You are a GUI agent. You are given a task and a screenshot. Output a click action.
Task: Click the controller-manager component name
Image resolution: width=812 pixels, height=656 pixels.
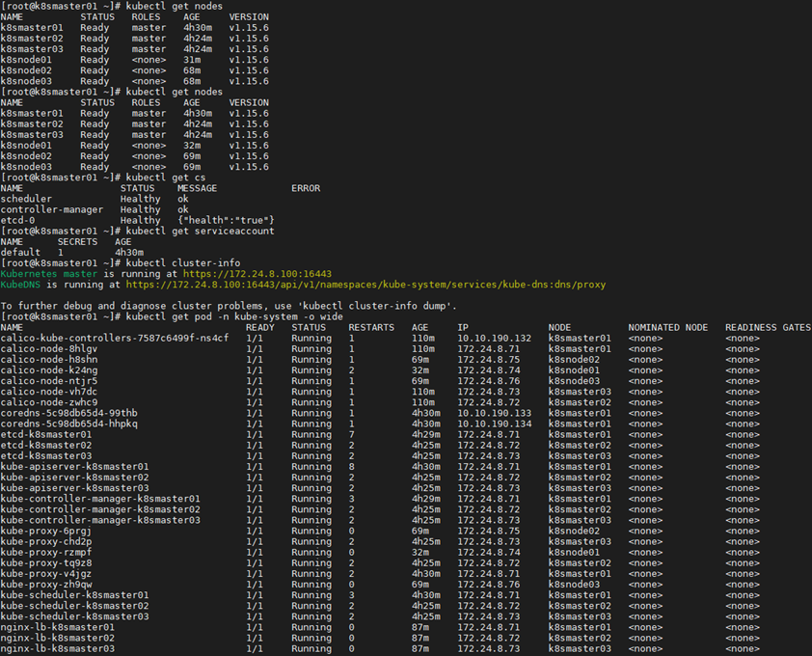[52, 209]
